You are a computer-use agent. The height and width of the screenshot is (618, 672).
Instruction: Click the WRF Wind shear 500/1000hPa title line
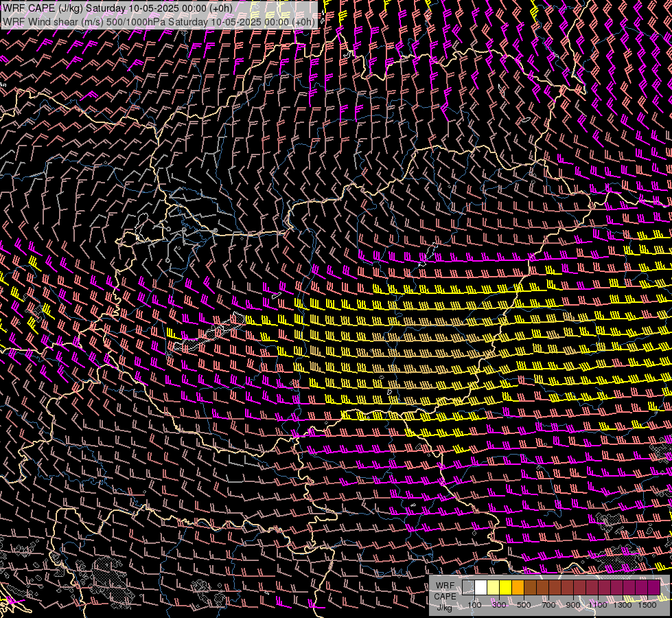pyautogui.click(x=159, y=21)
